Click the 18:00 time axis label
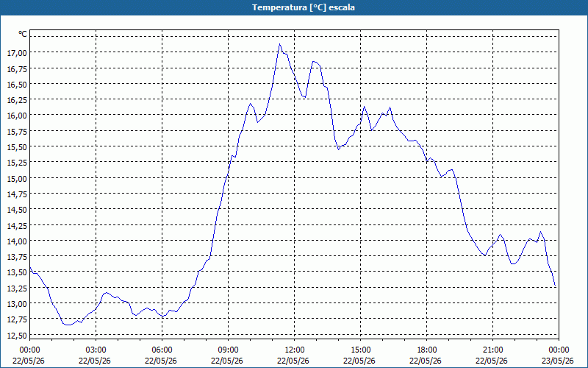The width and height of the screenshot is (588, 368). point(426,350)
